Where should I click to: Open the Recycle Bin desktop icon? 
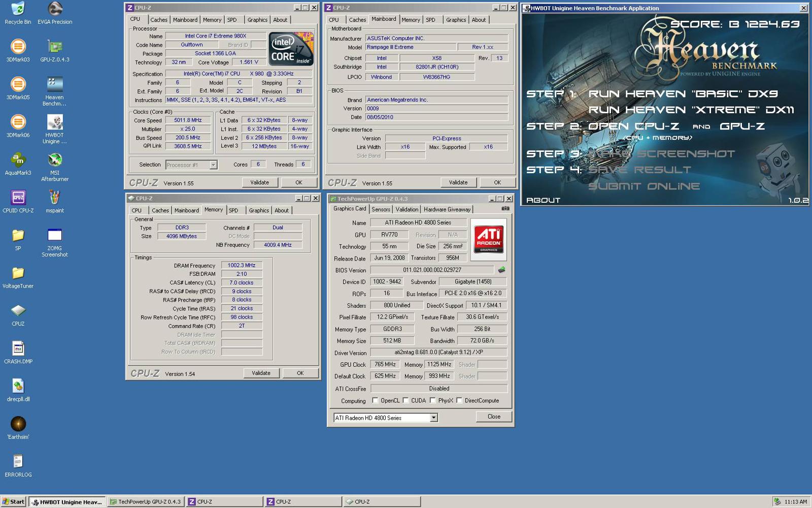(18, 13)
